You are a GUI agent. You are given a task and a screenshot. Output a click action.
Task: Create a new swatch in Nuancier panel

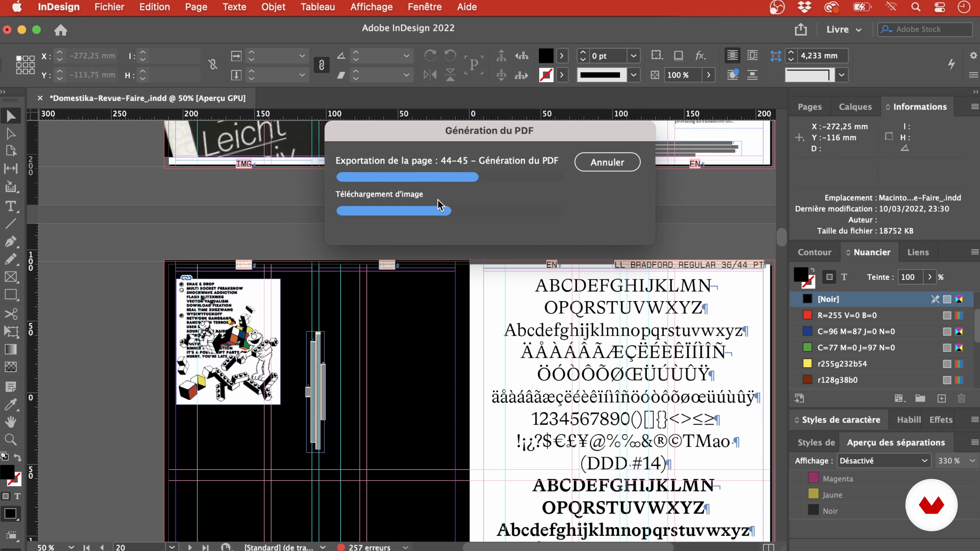[941, 398]
